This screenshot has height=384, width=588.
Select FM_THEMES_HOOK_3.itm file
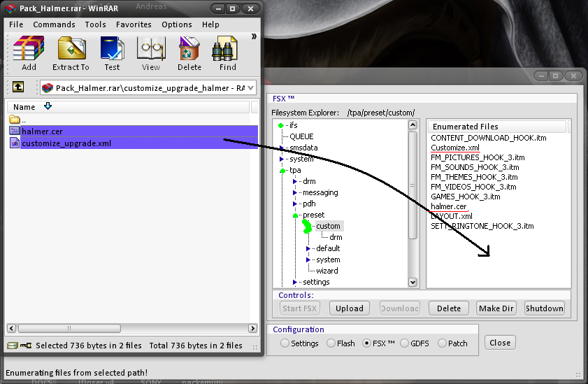tap(474, 177)
